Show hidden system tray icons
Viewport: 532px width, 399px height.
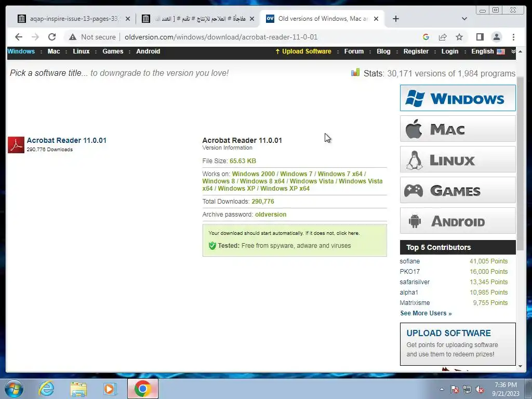[442, 389]
